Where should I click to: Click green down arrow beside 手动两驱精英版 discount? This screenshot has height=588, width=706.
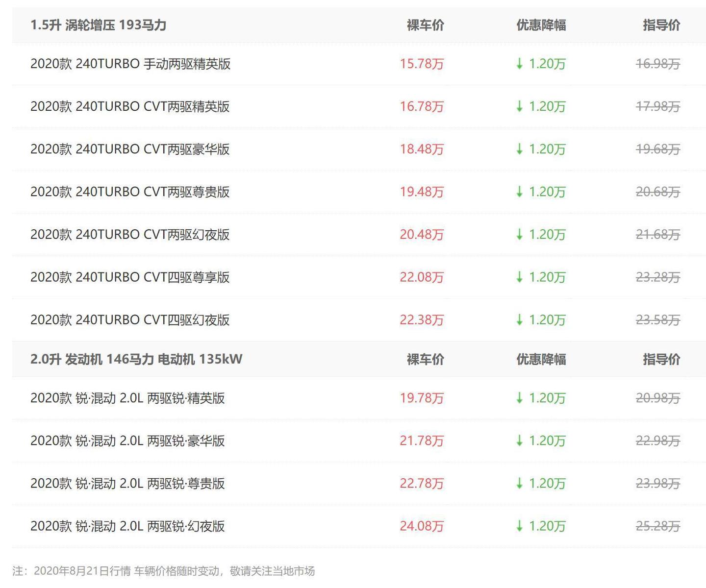pos(520,64)
